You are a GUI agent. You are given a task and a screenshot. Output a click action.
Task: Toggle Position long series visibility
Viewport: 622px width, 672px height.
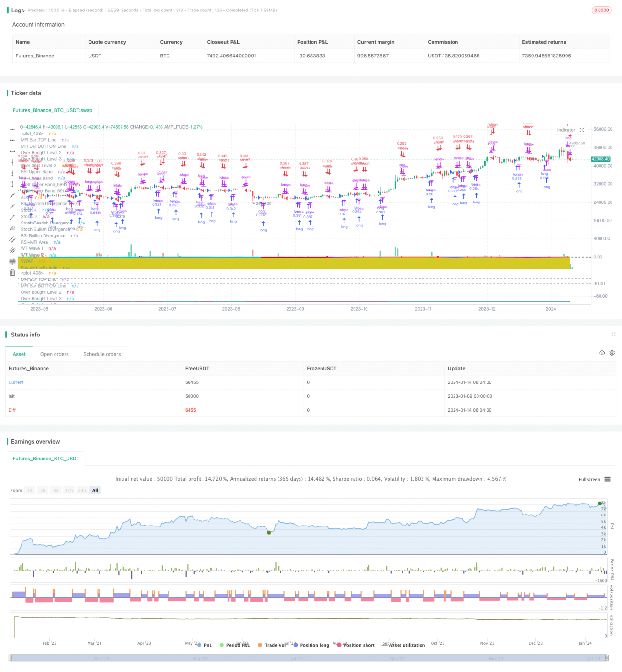click(x=311, y=645)
